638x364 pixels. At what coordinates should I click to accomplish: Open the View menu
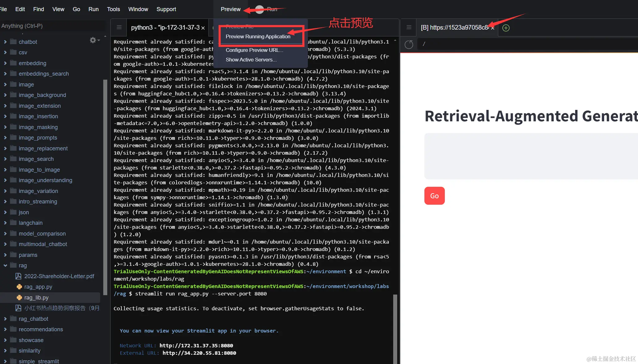58,9
